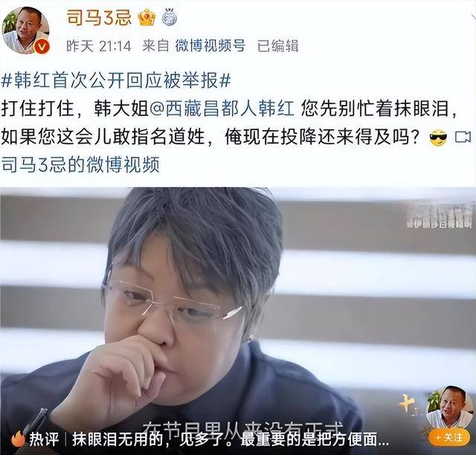Open the 司马3忌 profile avatar
The width and height of the screenshot is (476, 455).
25,30
